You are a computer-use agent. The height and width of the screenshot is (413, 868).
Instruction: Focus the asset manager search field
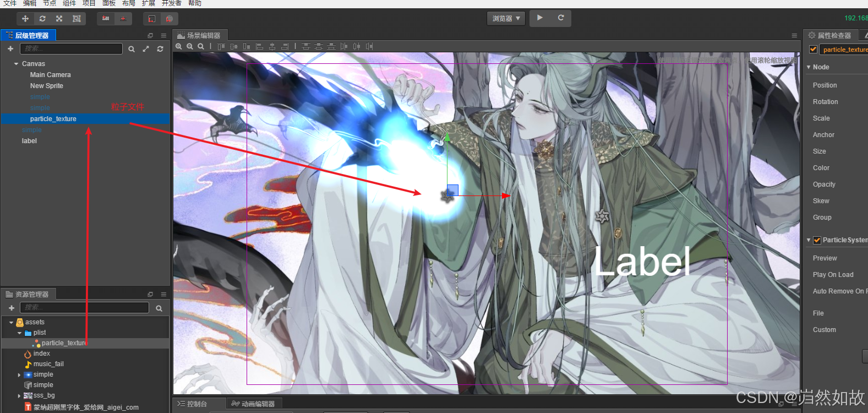(x=84, y=308)
